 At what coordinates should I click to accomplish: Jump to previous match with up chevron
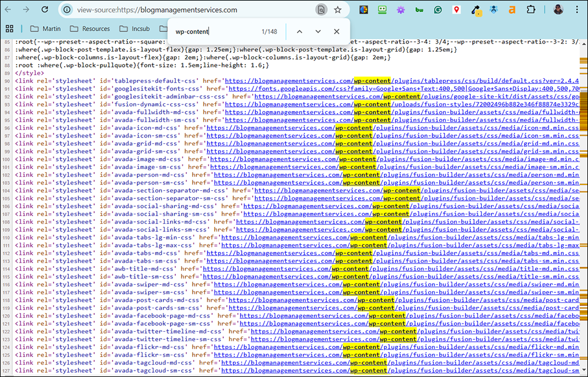point(299,31)
